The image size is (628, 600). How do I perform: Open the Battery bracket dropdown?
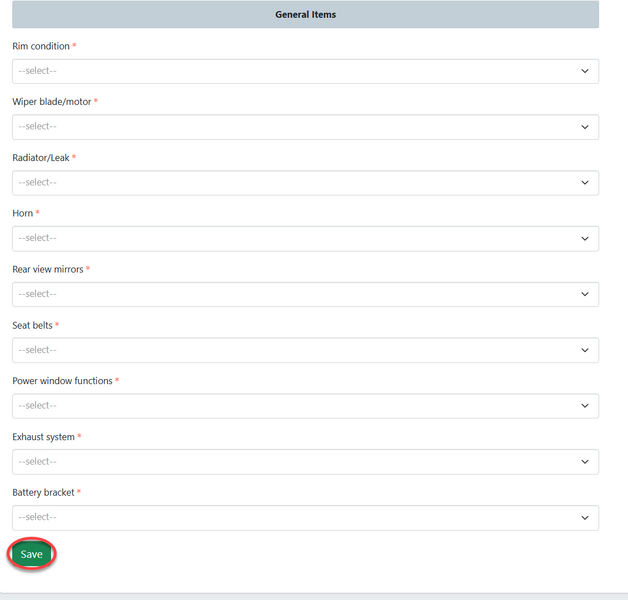(305, 517)
